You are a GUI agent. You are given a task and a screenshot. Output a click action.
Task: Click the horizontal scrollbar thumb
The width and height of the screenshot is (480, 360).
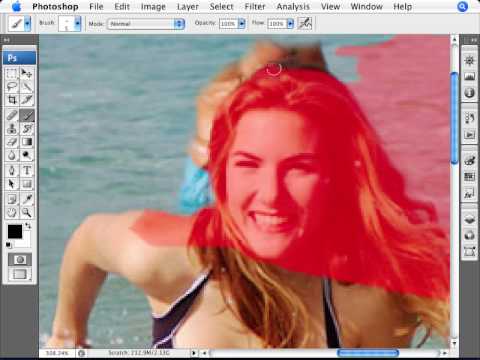coord(368,353)
